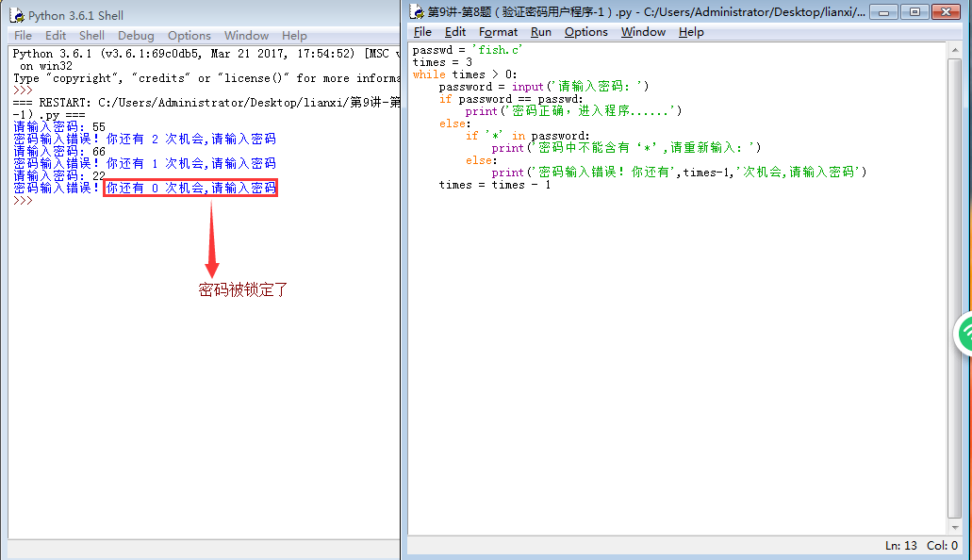Click the Python Shell window title icon

[x=16, y=15]
